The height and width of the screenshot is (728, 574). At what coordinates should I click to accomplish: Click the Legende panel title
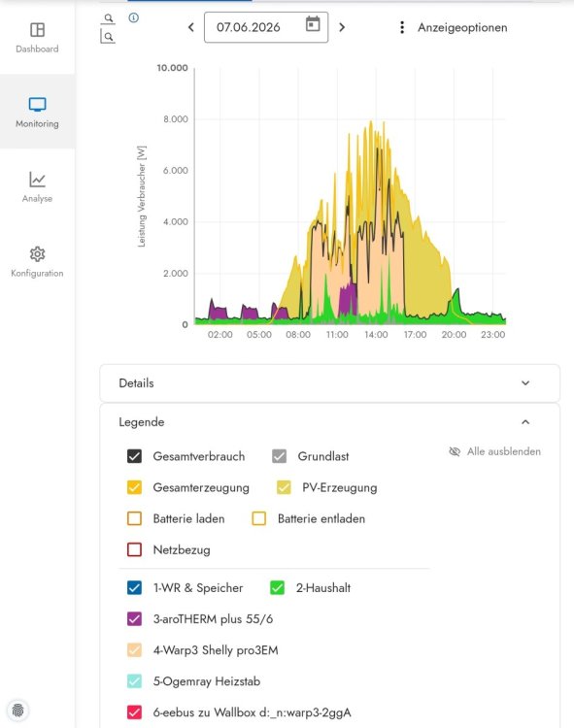(x=142, y=422)
